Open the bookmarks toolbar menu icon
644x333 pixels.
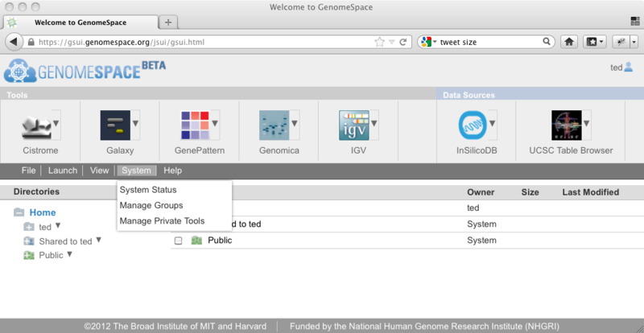coord(595,42)
